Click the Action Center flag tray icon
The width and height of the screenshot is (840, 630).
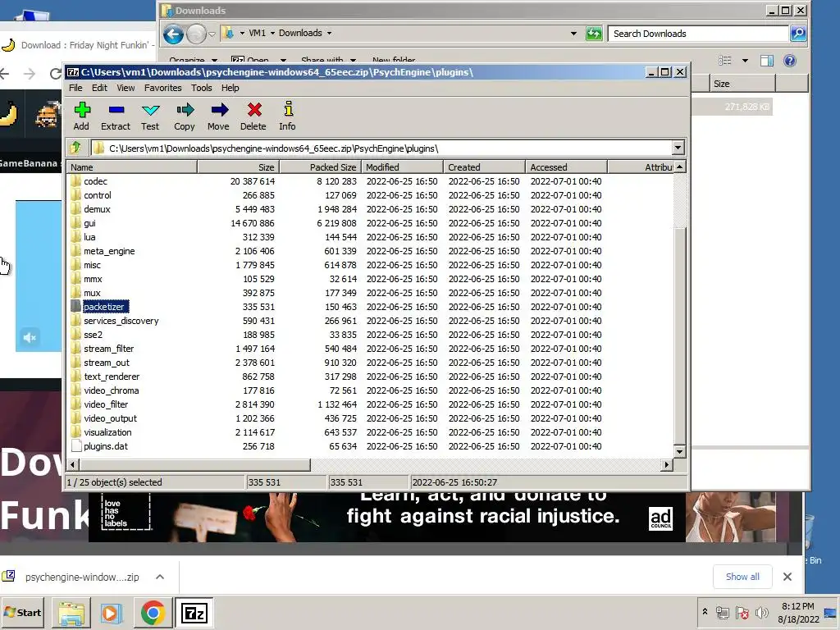[742, 612]
